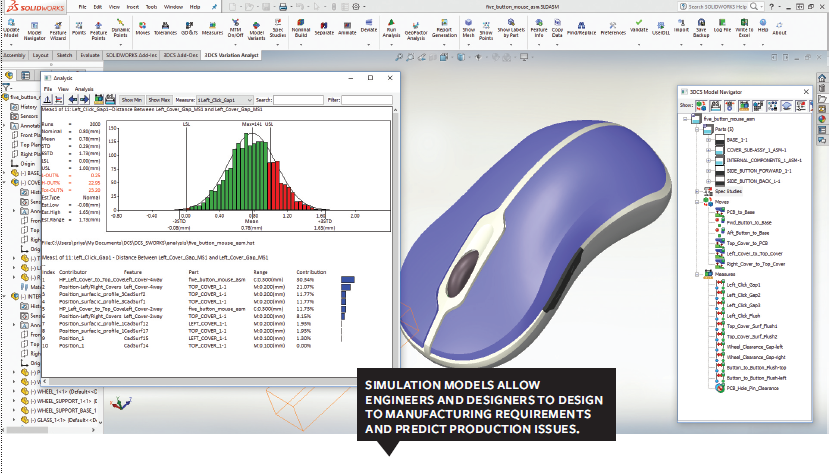
Task: Expand the COVER_SUB-ASSY_1_ASM-1 node
Action: click(708, 150)
